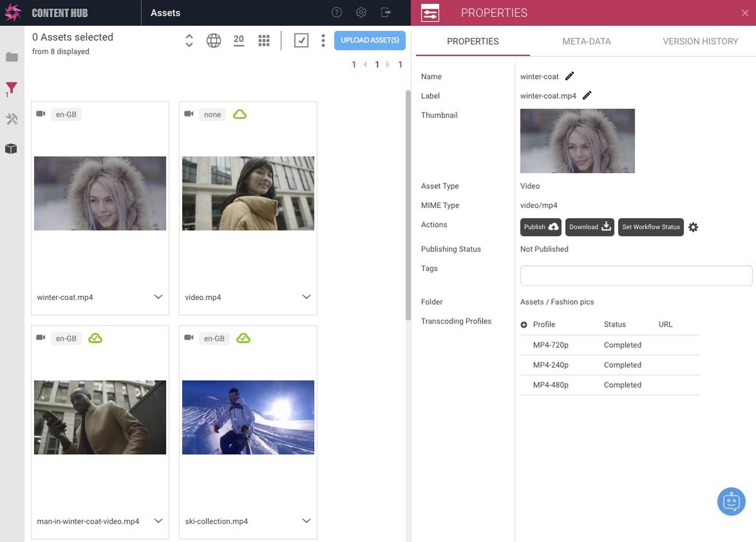
Task: Edit the Label winter-coat.mp4 pencil icon
Action: [x=587, y=95]
